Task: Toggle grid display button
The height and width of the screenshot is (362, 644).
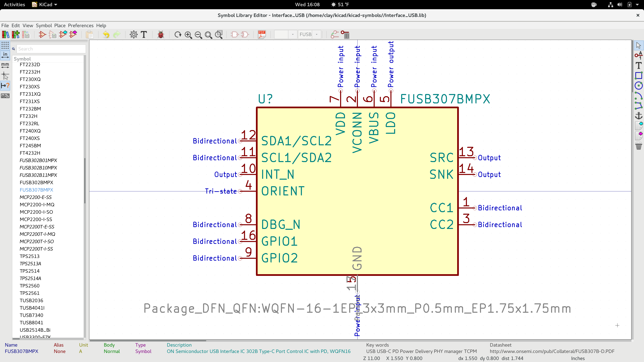Action: [5, 45]
